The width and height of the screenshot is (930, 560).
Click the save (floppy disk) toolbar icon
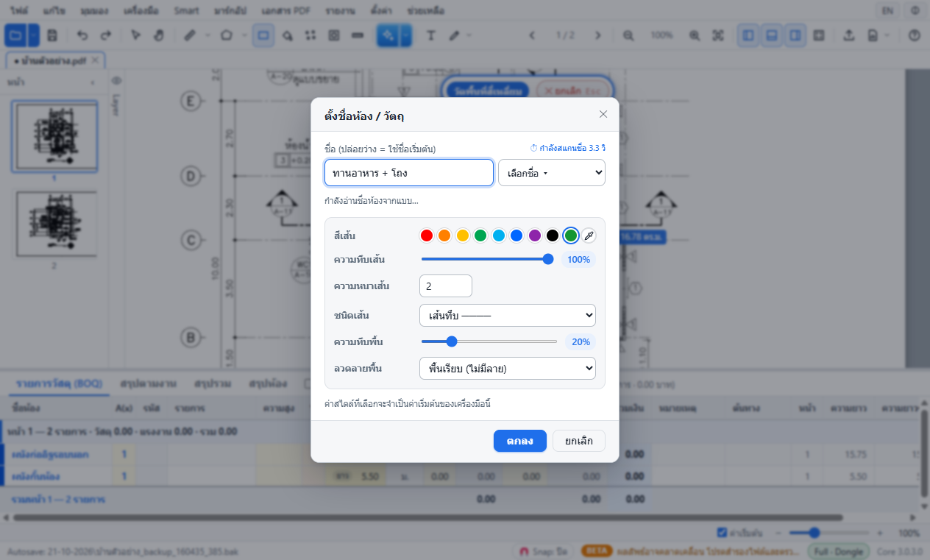coord(52,35)
